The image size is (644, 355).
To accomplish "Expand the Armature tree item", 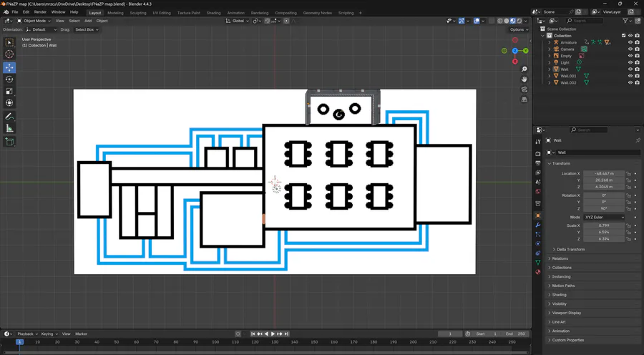I will [550, 42].
